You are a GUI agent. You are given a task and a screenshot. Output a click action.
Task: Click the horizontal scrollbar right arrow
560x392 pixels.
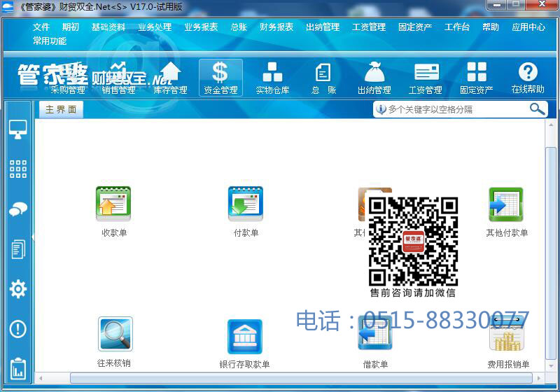(538, 378)
